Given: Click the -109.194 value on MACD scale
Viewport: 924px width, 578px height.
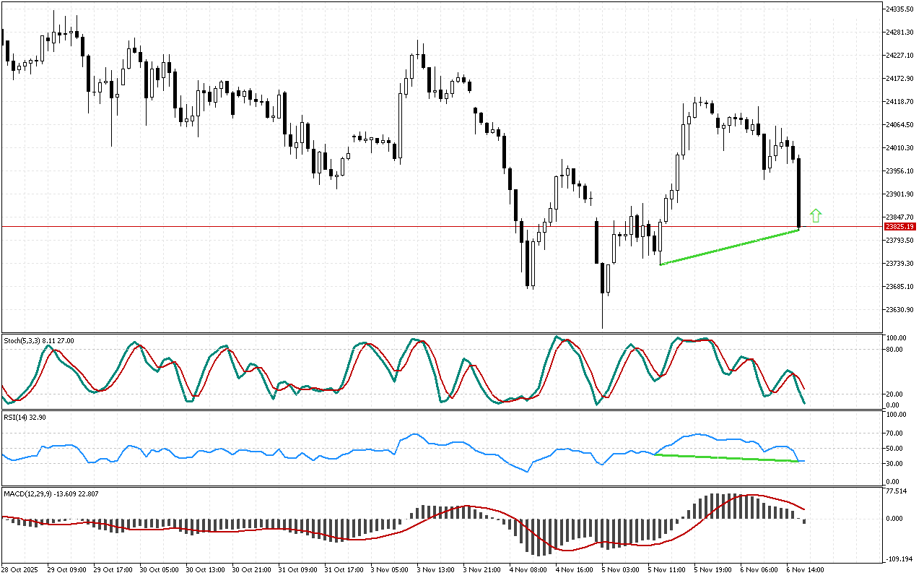Looking at the screenshot, I should (x=897, y=560).
